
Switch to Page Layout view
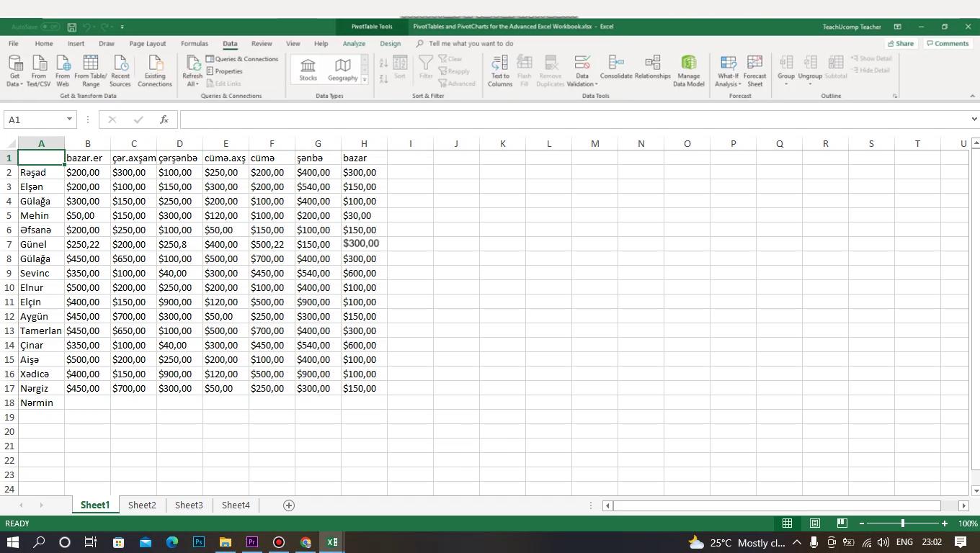(x=814, y=523)
